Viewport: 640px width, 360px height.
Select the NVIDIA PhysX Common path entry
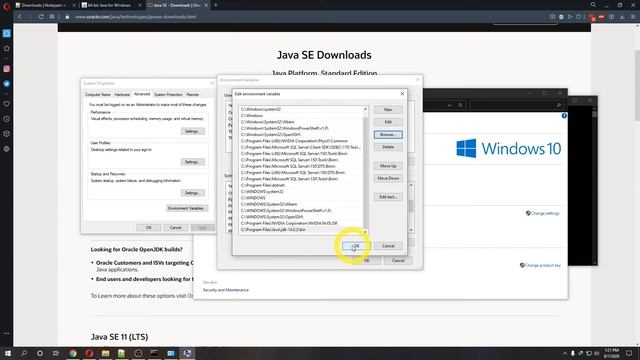(x=301, y=141)
